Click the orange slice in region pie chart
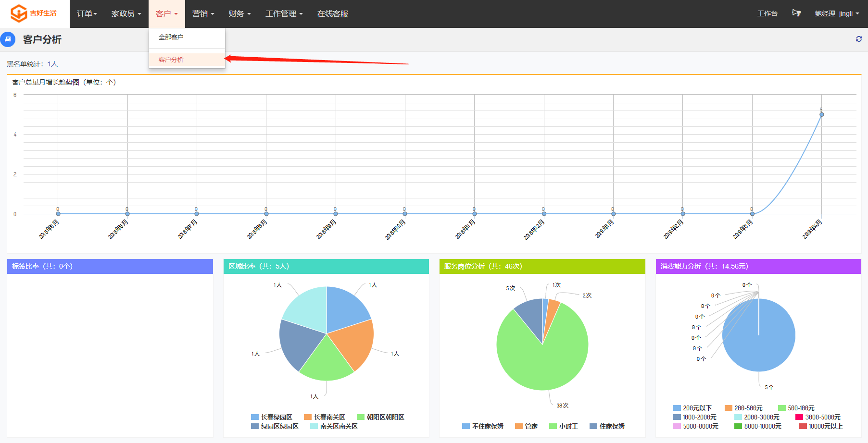The image size is (868, 443). click(353, 342)
